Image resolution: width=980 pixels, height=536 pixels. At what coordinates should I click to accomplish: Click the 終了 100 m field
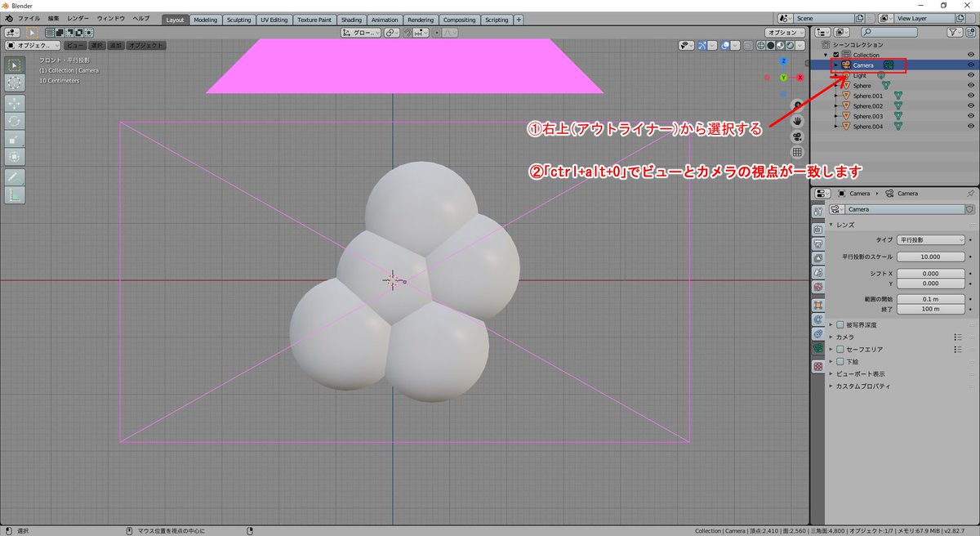[x=930, y=309]
